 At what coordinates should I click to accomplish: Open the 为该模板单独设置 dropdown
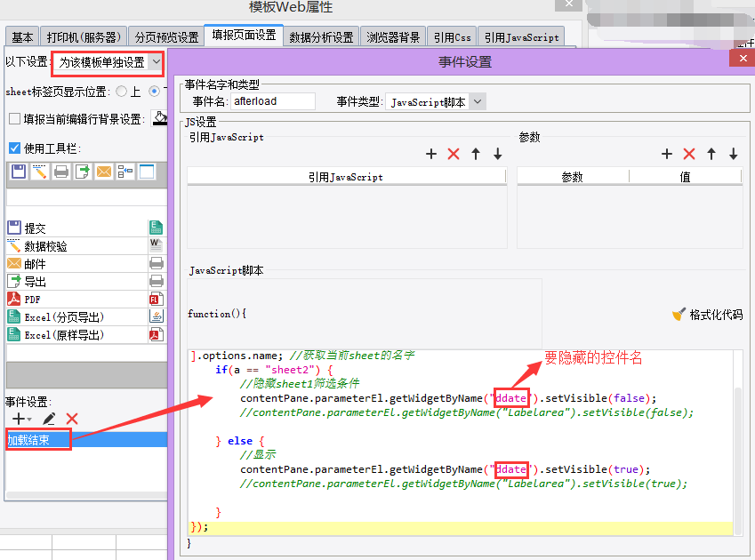pyautogui.click(x=156, y=62)
